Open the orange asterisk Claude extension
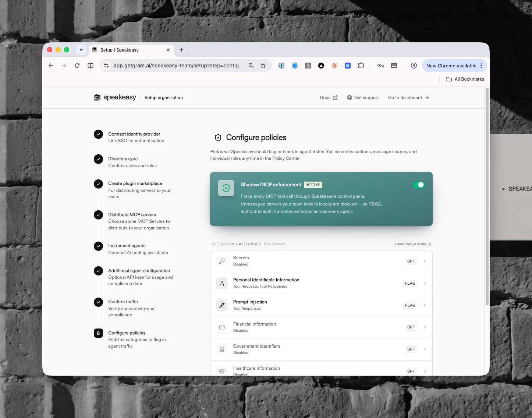Image resolution: width=532 pixels, height=418 pixels. pos(334,66)
